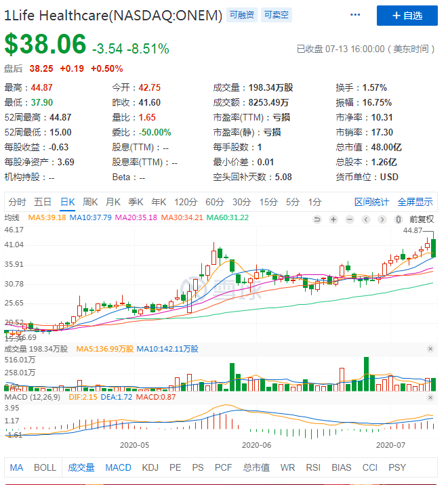Toggle the candlestick style icon
448x485 pixels.
[399, 219]
